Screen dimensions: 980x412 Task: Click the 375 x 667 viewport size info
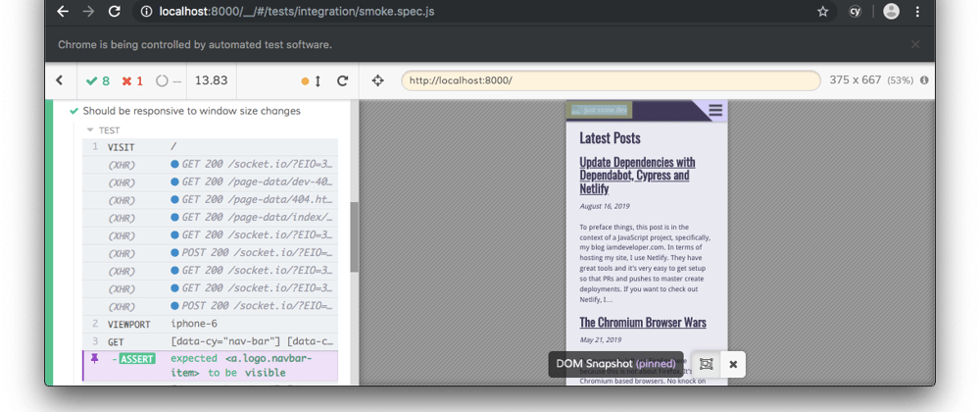click(x=871, y=80)
